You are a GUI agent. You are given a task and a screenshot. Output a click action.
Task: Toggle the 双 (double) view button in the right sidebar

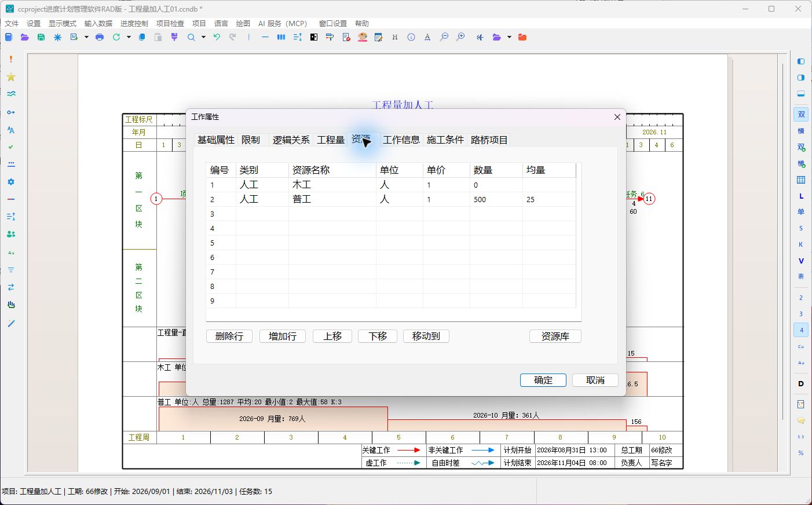click(x=801, y=115)
